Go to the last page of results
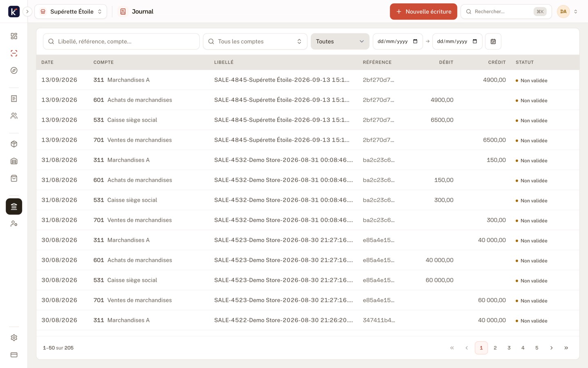Image resolution: width=588 pixels, height=368 pixels. point(566,348)
